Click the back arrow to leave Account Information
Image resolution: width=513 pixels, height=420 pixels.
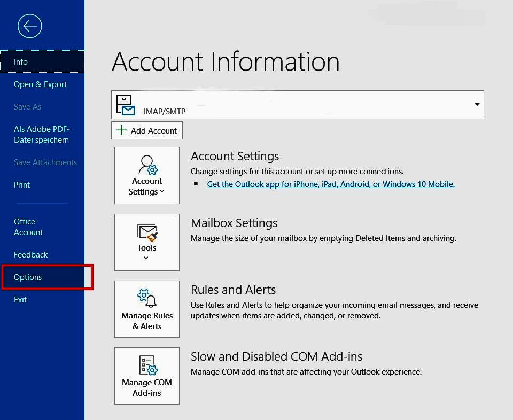point(30,26)
